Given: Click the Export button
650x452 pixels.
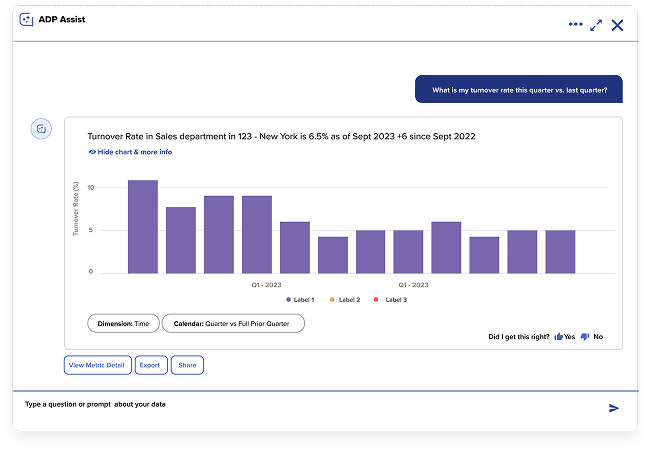Looking at the screenshot, I should pos(151,365).
